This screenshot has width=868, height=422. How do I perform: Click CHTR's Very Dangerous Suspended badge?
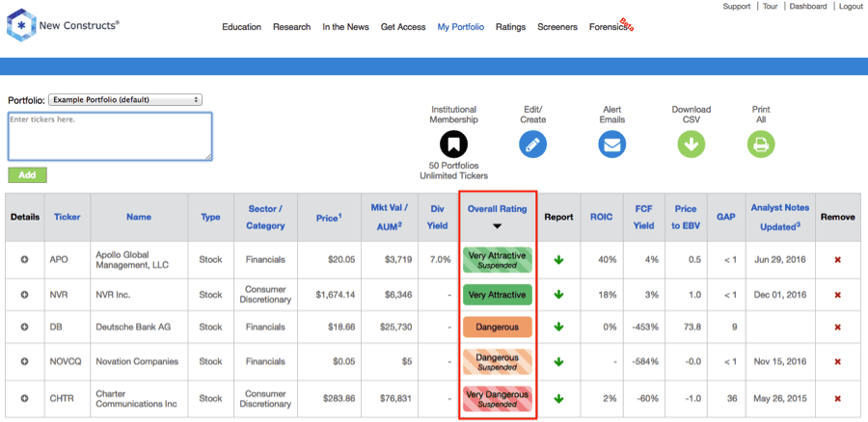pyautogui.click(x=497, y=399)
